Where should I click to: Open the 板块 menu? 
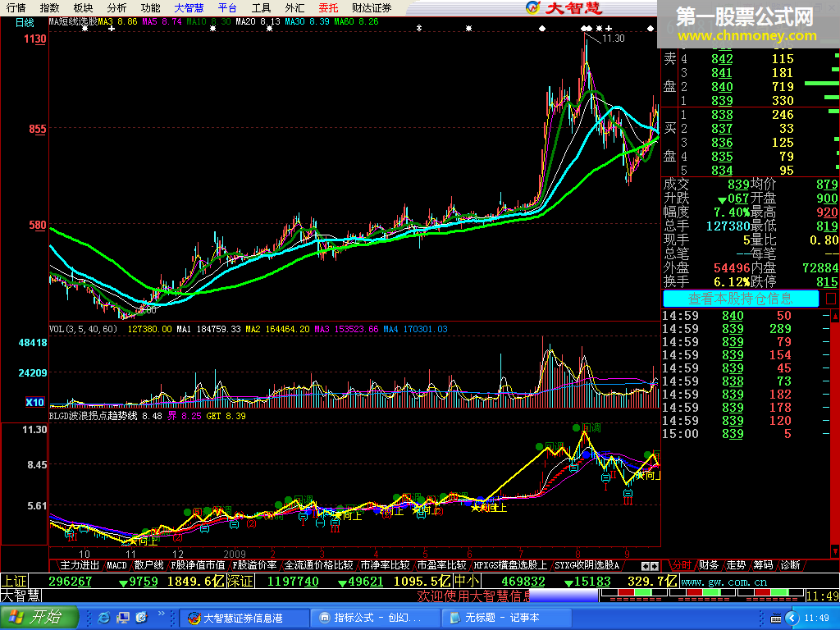pyautogui.click(x=83, y=8)
